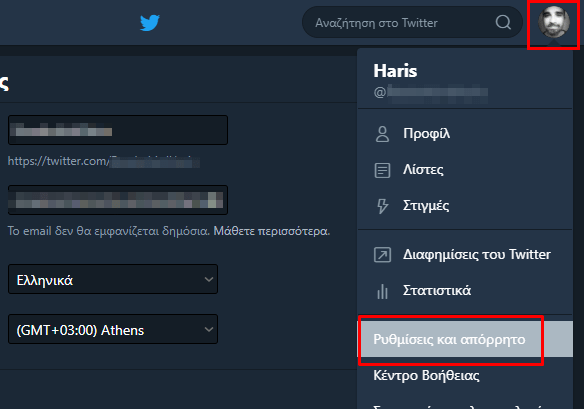Click the lightning icon beside Στιγμές
This screenshot has height=409, width=584.
[382, 206]
